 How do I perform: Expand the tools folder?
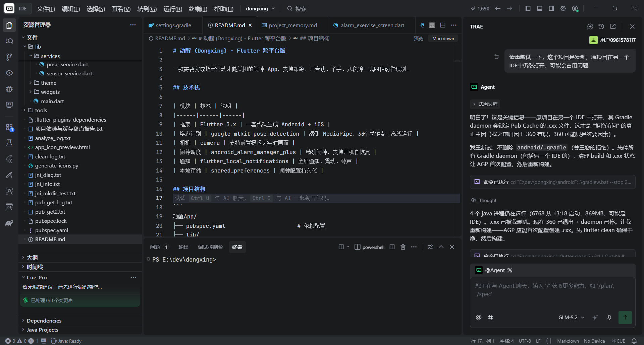25,110
